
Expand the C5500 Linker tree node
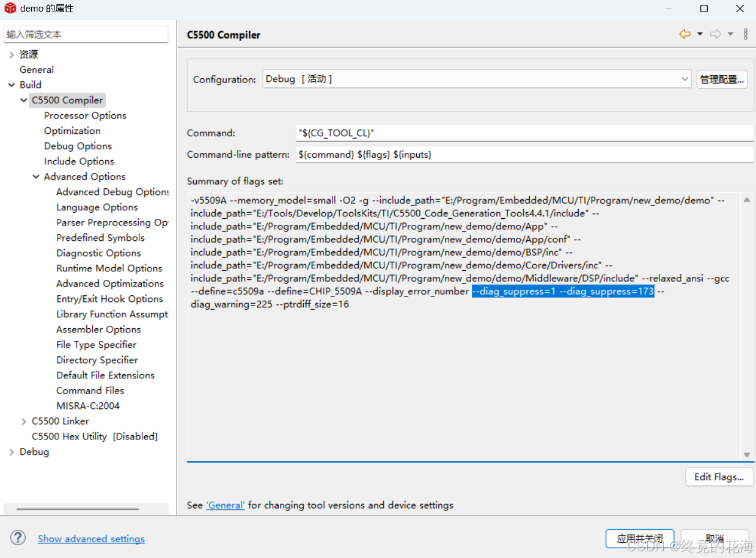point(23,421)
